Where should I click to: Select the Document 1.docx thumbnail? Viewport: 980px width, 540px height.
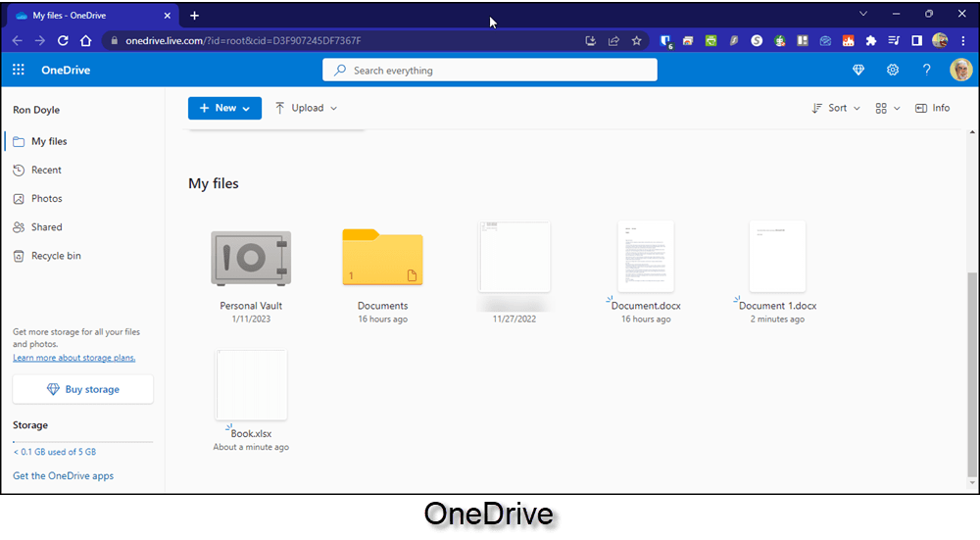pyautogui.click(x=777, y=256)
